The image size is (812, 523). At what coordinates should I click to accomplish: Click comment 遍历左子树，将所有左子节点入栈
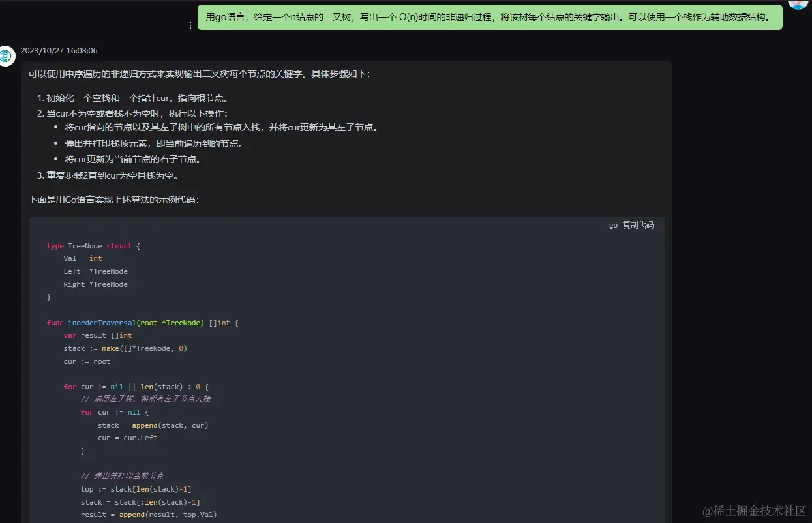point(145,399)
